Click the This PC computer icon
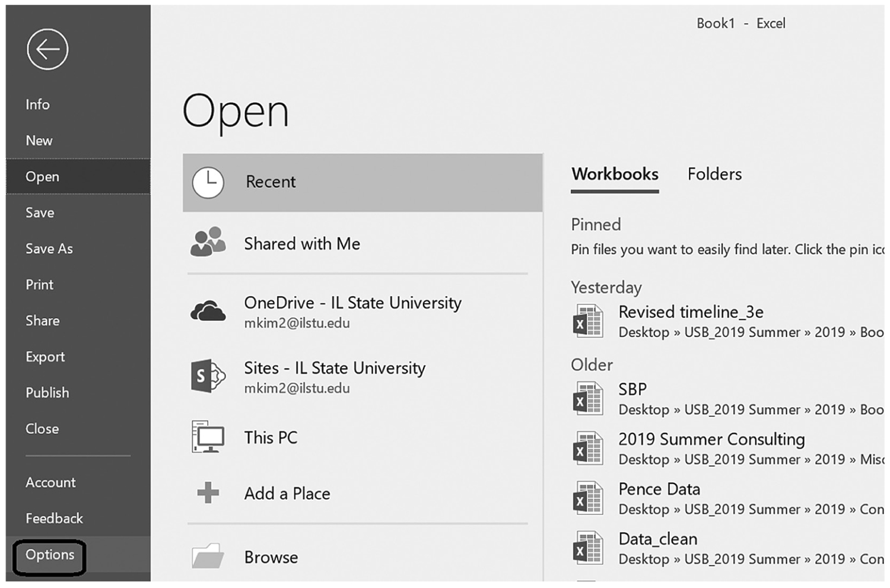The height and width of the screenshot is (588, 890). pyautogui.click(x=208, y=437)
